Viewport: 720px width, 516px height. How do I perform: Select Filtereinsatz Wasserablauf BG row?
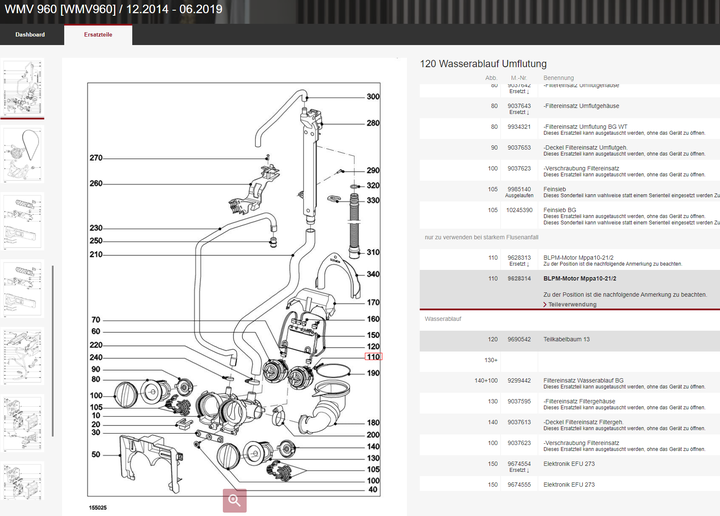click(570, 383)
